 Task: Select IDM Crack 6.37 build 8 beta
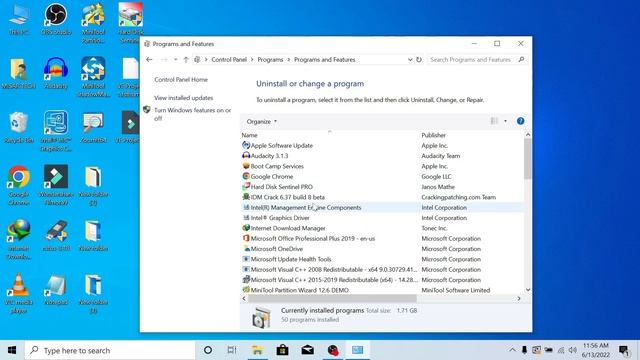tap(288, 197)
